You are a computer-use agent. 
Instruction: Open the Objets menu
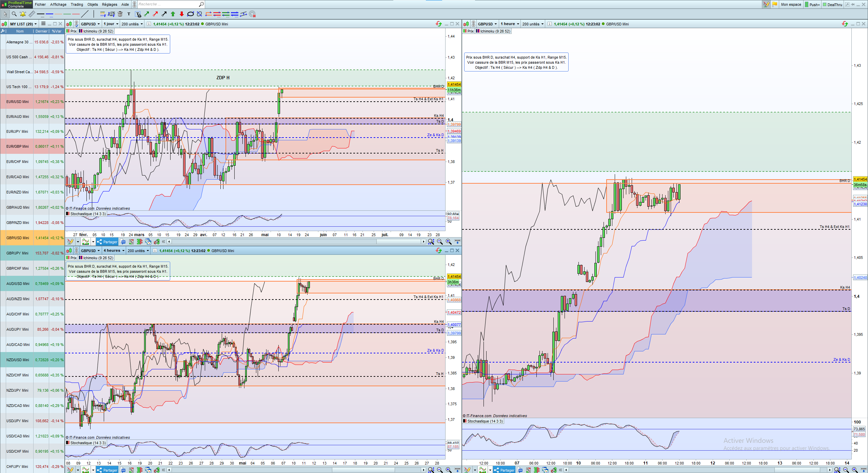93,4
